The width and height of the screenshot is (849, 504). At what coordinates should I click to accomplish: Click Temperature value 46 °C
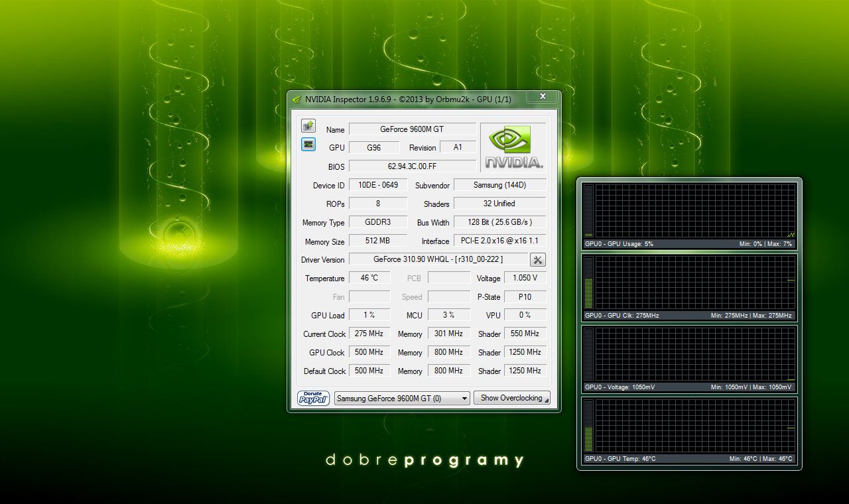coord(369,278)
